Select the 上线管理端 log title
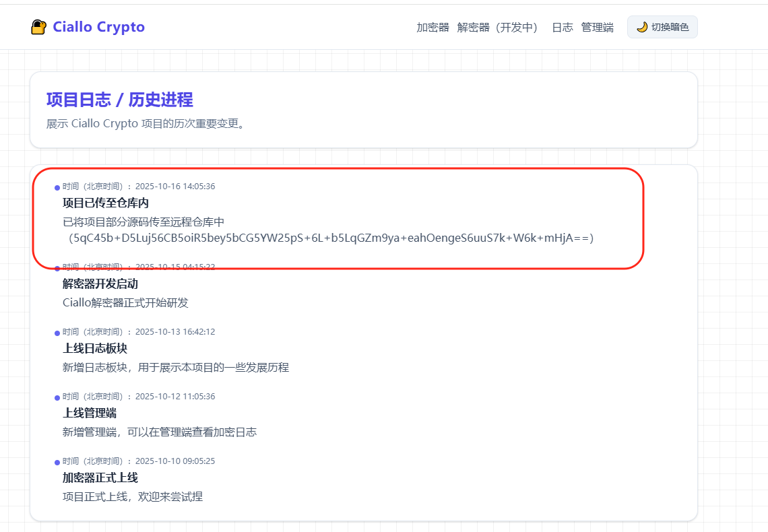Image resolution: width=768 pixels, height=532 pixels. coord(90,413)
